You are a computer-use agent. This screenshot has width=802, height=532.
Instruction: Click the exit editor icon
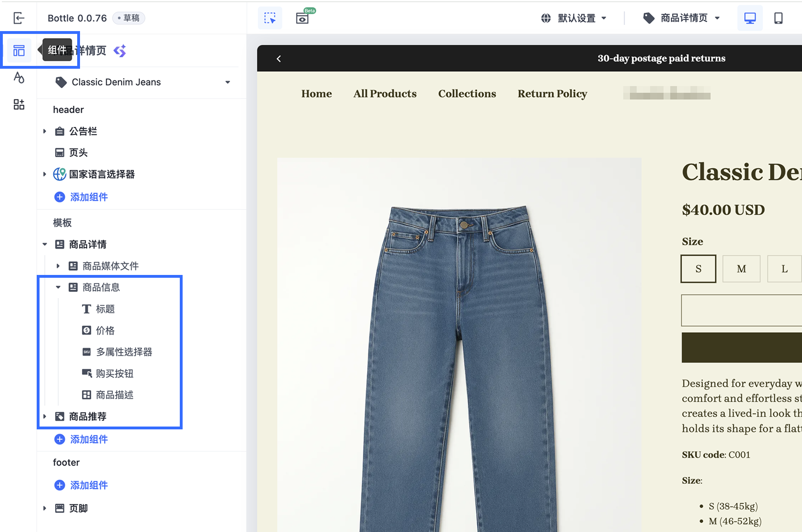(x=19, y=18)
